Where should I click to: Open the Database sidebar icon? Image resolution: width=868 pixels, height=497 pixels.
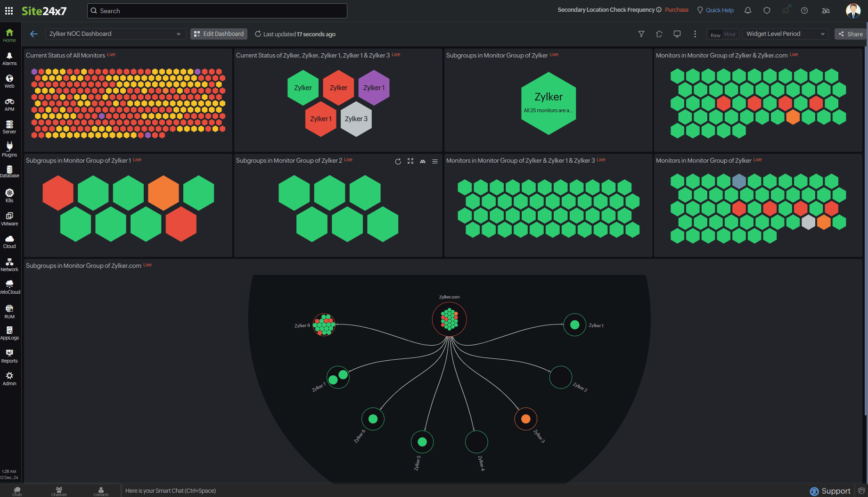coord(9,172)
